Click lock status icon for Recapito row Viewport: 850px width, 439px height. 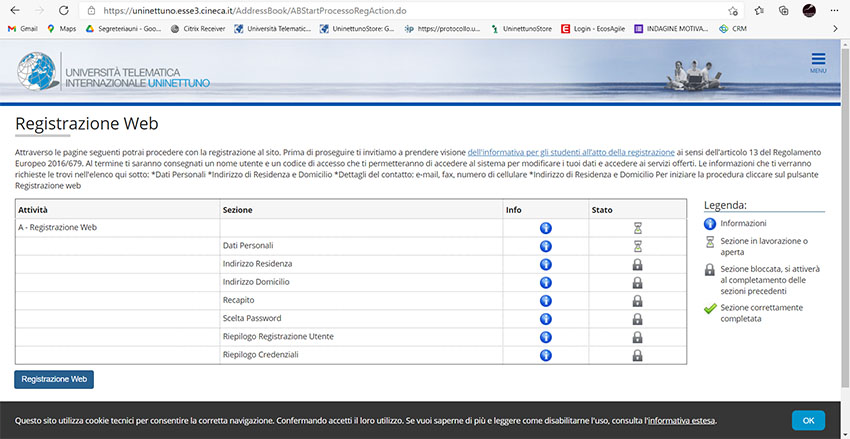(x=637, y=300)
